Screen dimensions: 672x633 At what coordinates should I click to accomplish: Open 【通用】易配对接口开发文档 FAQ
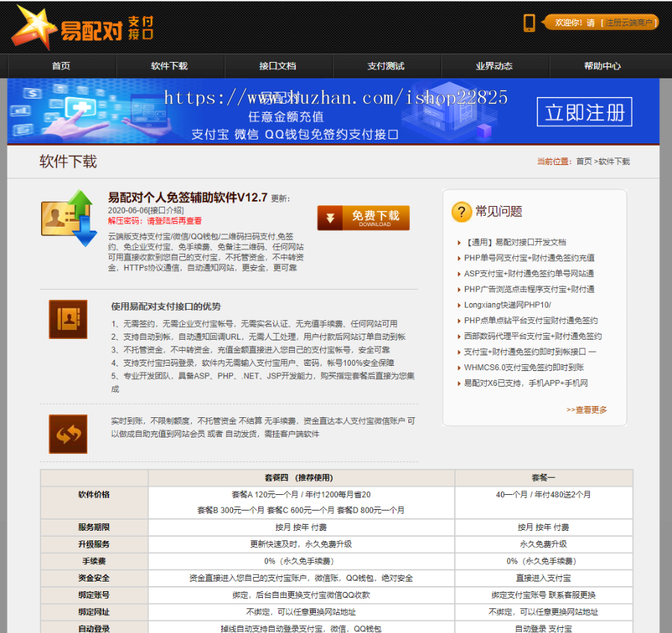coord(514,243)
